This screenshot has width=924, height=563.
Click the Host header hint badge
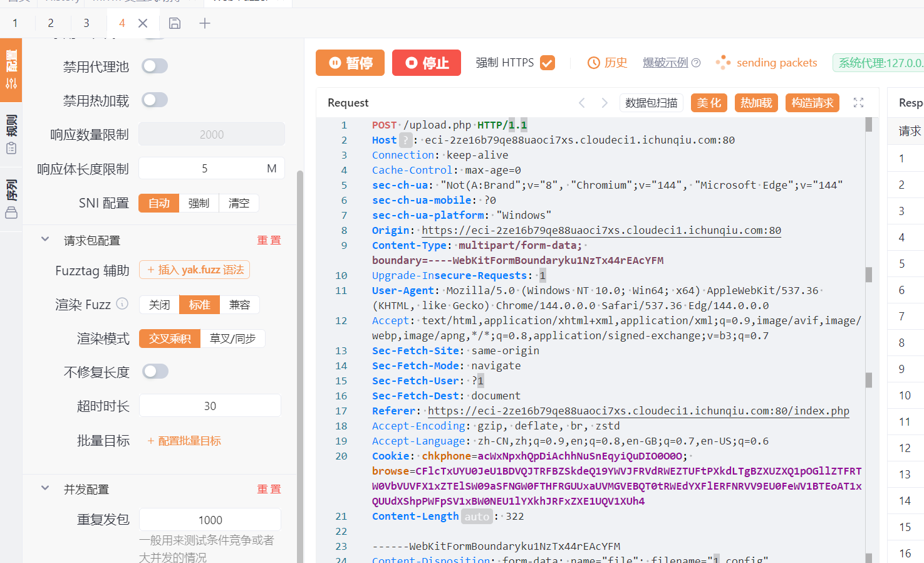[406, 140]
